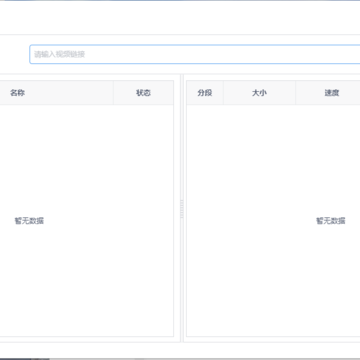Click 暂无数据 text in right table
Screen dimensions: 360x360
[331, 221]
